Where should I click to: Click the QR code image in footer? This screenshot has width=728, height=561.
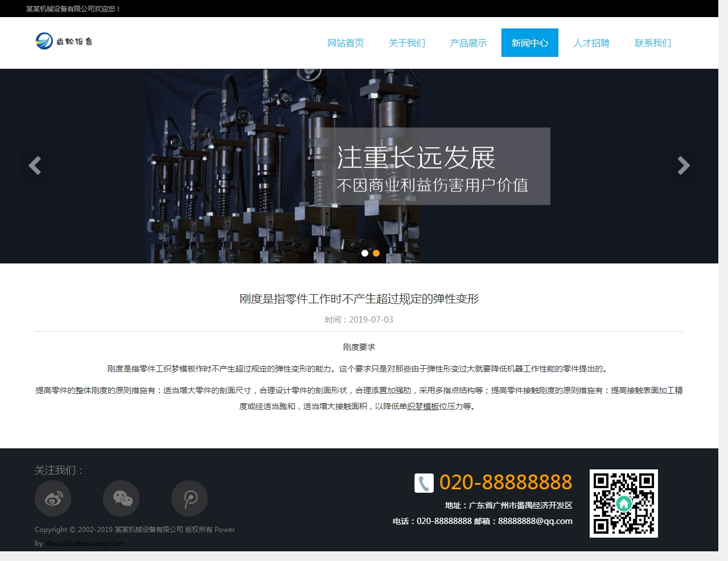coord(623,503)
